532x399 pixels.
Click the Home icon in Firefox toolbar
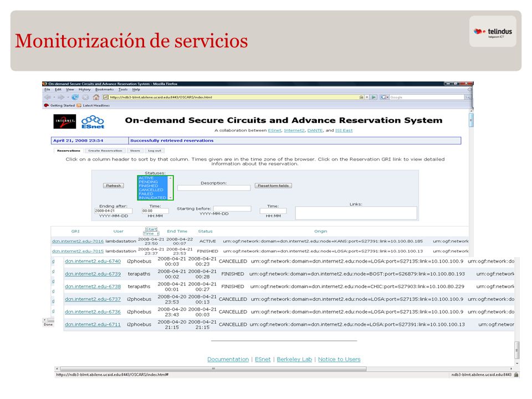tap(96, 98)
